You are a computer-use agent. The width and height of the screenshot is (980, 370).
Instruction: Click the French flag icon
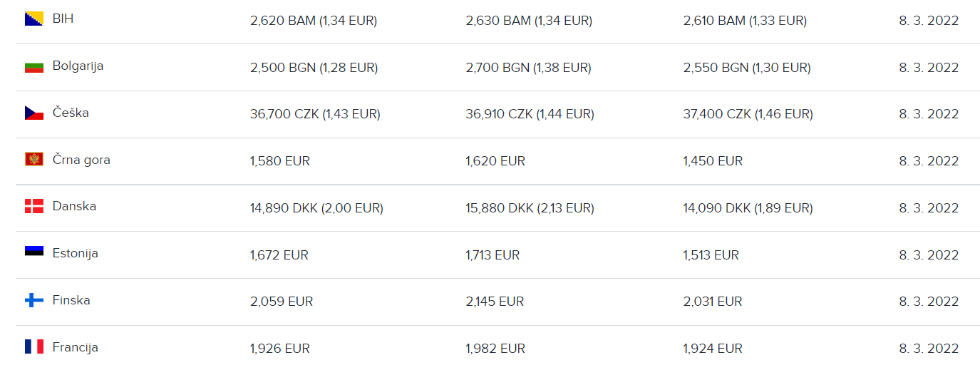(x=34, y=347)
